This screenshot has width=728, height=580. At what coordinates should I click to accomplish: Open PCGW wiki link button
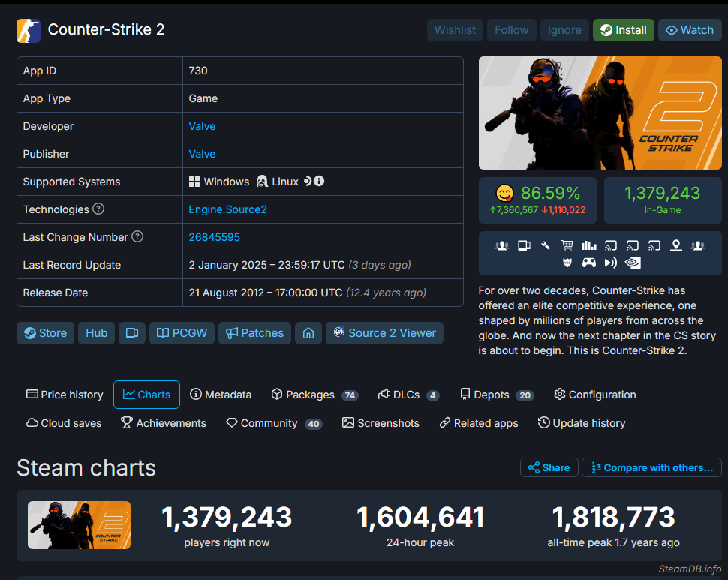click(x=182, y=333)
